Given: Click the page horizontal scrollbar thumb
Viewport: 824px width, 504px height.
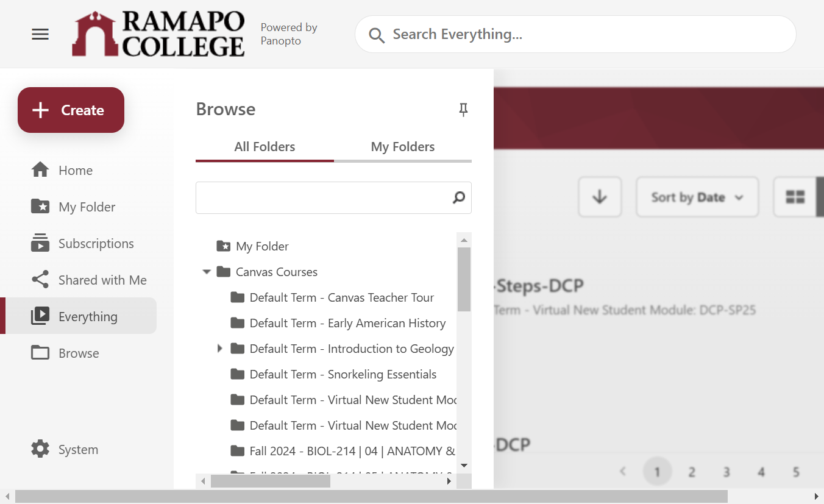Looking at the screenshot, I should point(371,496).
